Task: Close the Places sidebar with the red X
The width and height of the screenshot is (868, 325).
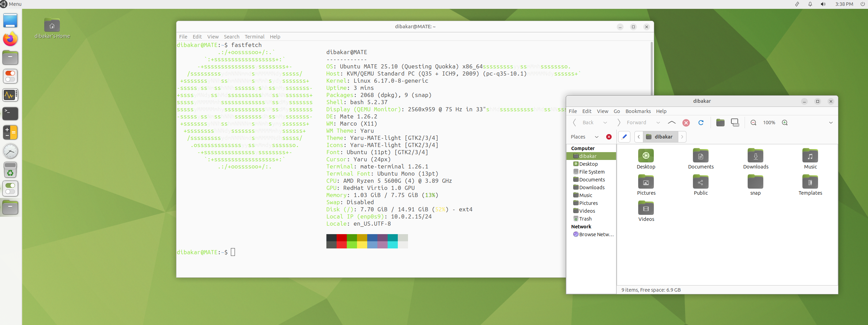Action: click(609, 137)
